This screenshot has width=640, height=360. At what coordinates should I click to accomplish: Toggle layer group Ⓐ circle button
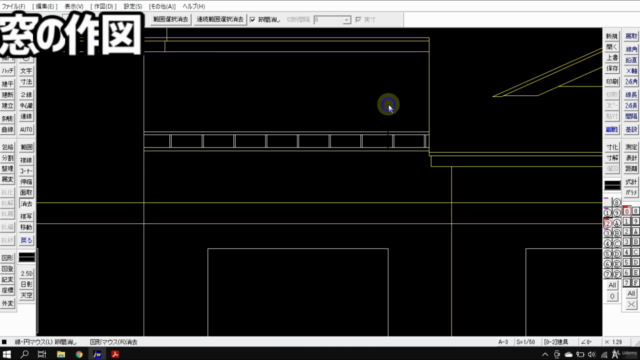point(617,224)
